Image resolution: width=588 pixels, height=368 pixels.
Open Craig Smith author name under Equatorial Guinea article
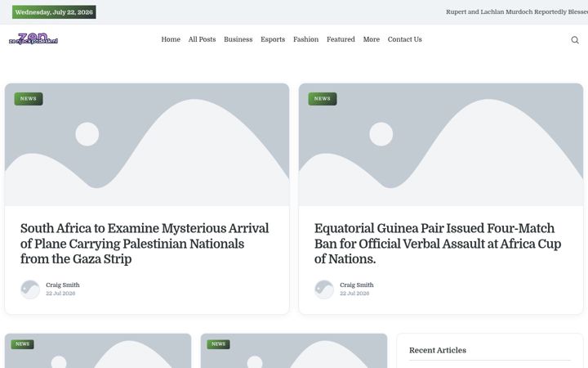click(357, 285)
